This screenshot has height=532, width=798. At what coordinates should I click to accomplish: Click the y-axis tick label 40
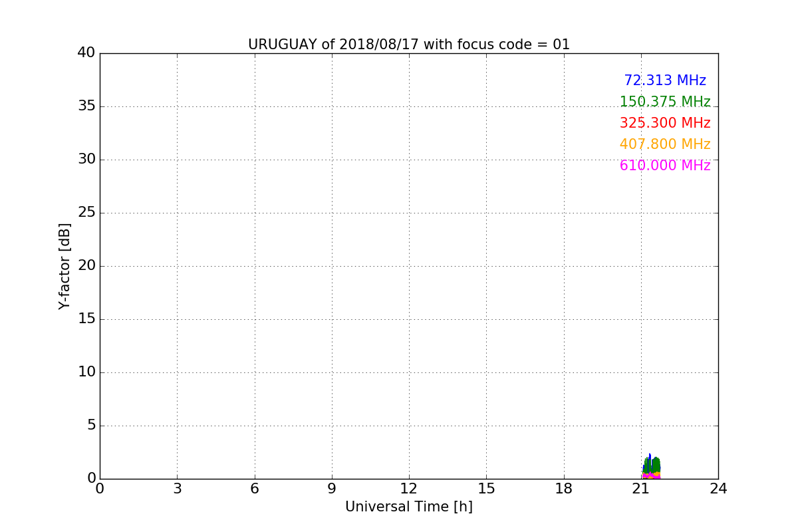coord(86,53)
